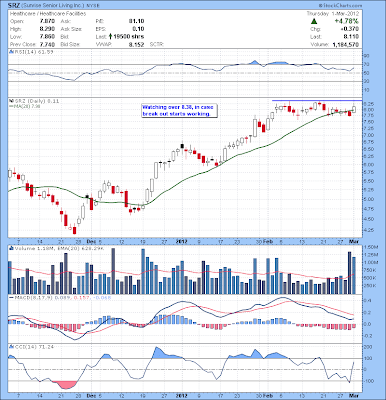Click the Prev Close value 7.740
Screen dimensions: 386x400
[48, 44]
